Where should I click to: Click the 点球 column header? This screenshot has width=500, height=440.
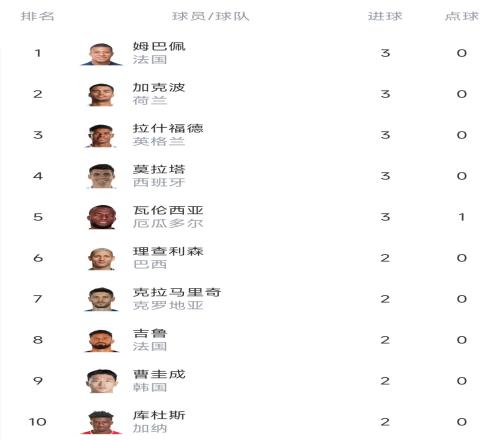tap(462, 16)
